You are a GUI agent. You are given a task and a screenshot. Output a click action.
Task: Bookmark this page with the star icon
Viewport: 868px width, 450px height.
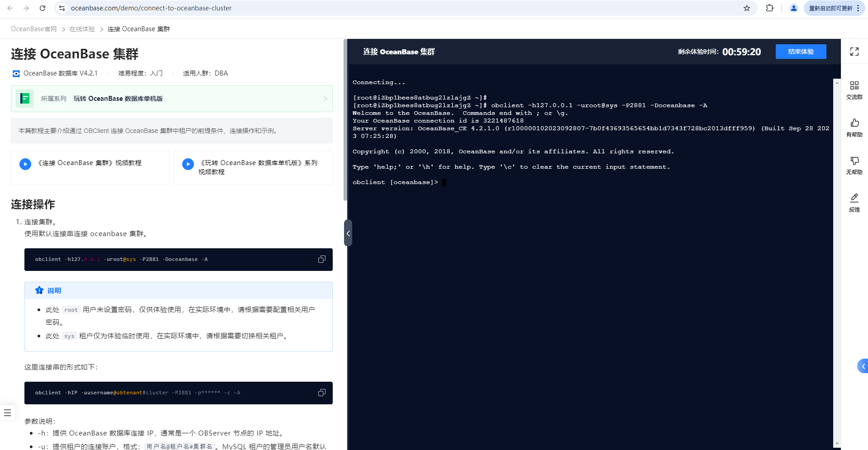pyautogui.click(x=747, y=8)
